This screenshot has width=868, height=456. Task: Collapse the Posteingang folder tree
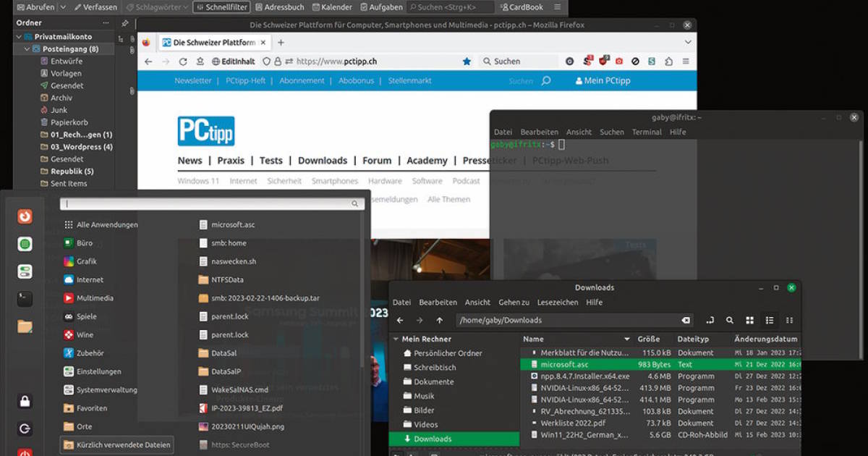(27, 49)
